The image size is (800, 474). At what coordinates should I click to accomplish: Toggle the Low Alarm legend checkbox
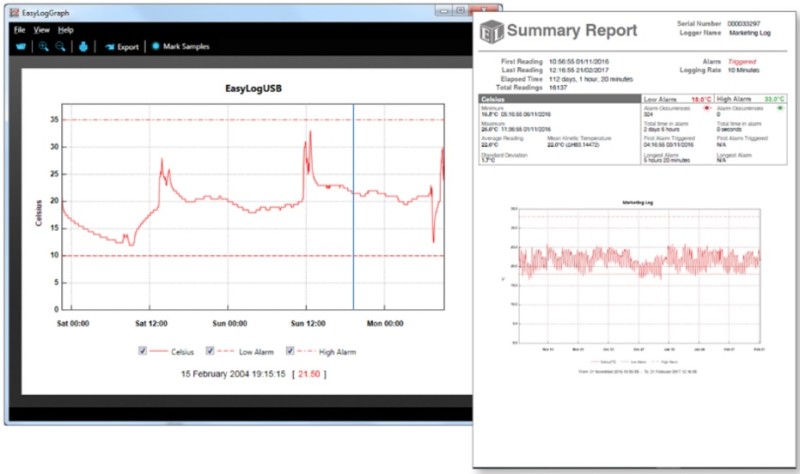pos(210,351)
